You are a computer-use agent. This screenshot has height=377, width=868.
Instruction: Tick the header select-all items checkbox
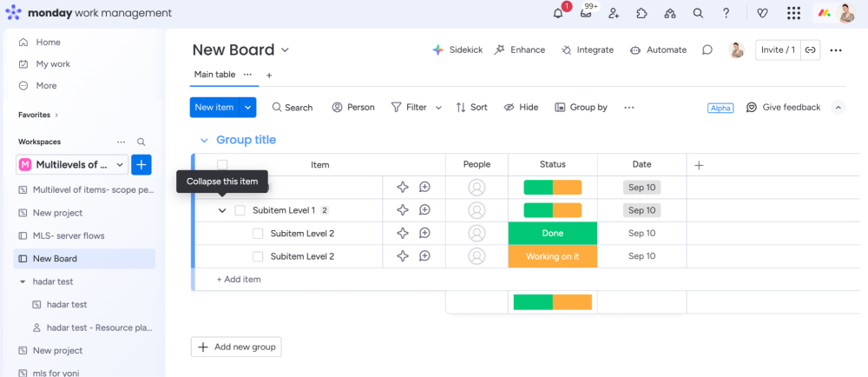click(222, 165)
